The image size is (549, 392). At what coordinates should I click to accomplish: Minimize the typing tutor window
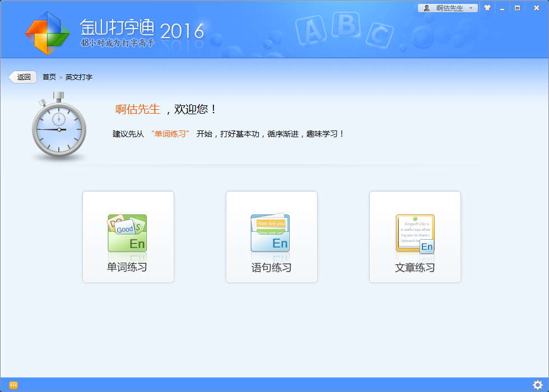pyautogui.click(x=502, y=8)
